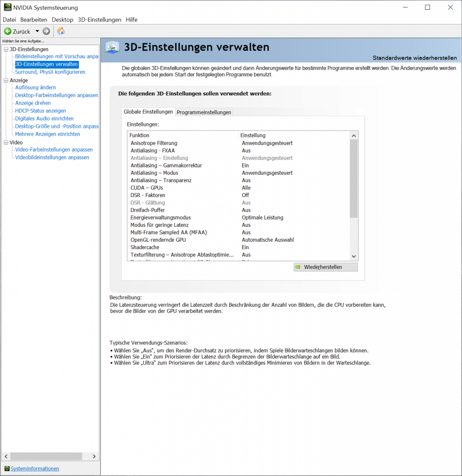Click the settings list scroll up arrow
The height and width of the screenshot is (476, 462).
click(x=354, y=136)
